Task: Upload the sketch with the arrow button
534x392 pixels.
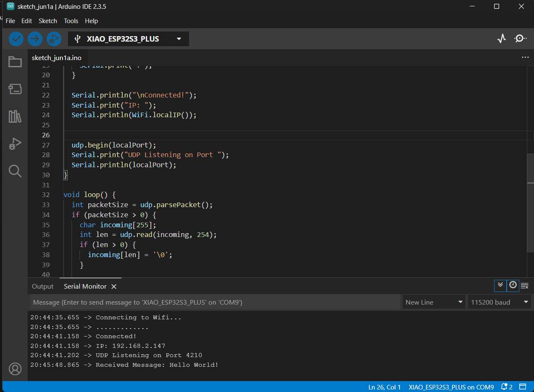Action: (35, 39)
